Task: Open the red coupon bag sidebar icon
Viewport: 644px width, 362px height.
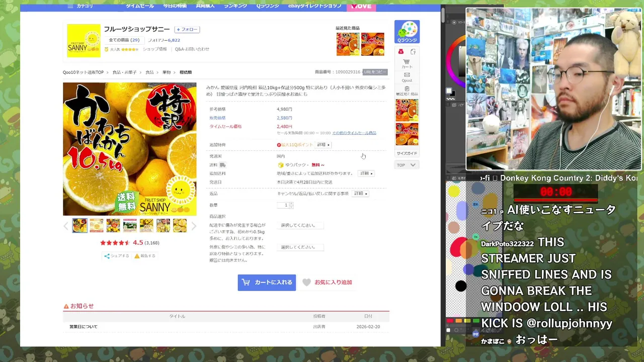Action: coord(401,52)
